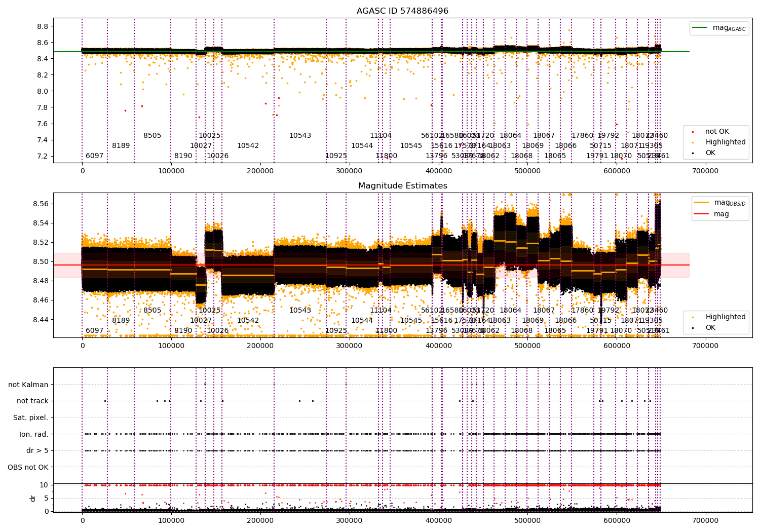Click obsid label 10925 in top plot
Viewport: 760px width, 532px height.
click(336, 156)
